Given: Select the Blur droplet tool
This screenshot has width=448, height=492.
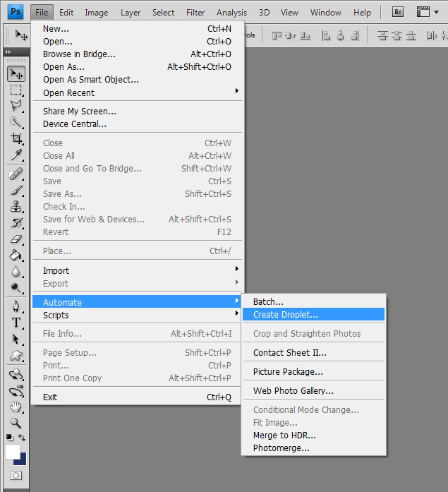Looking at the screenshot, I should point(16,272).
